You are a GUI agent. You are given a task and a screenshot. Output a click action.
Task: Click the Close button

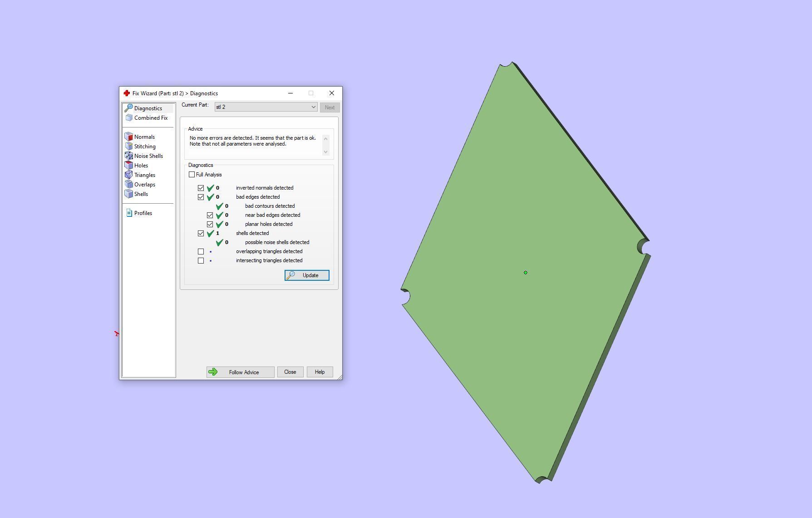(290, 372)
